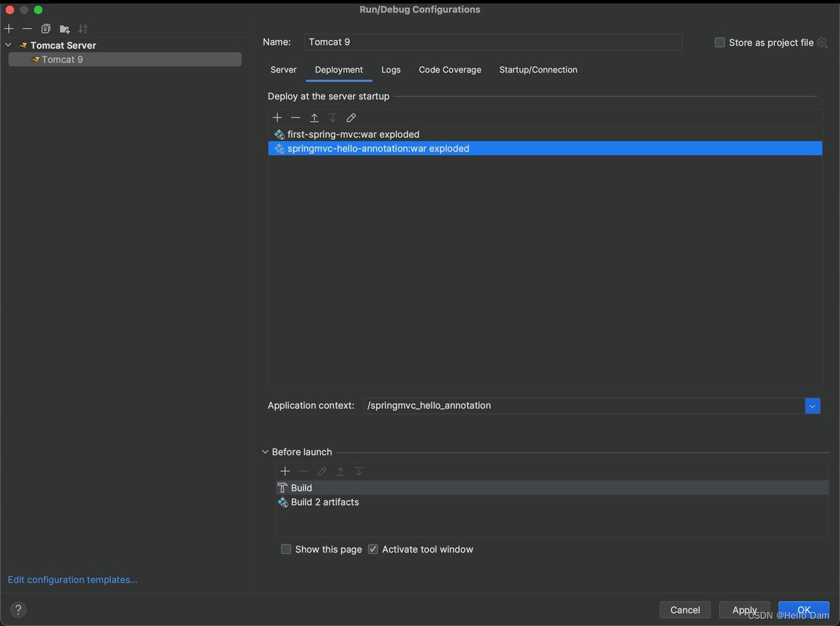Edit Before launch task with pencil icon
Viewport: 840px width, 626px height.
tap(322, 471)
